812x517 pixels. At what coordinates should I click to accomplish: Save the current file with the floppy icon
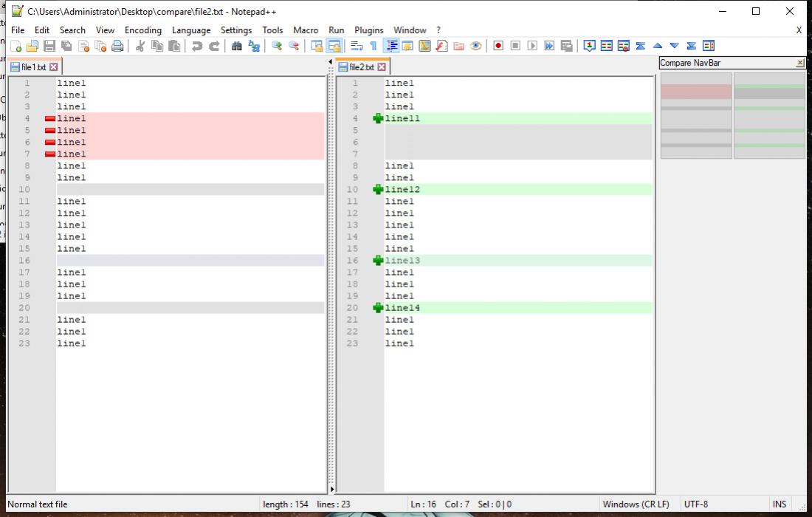pos(49,46)
